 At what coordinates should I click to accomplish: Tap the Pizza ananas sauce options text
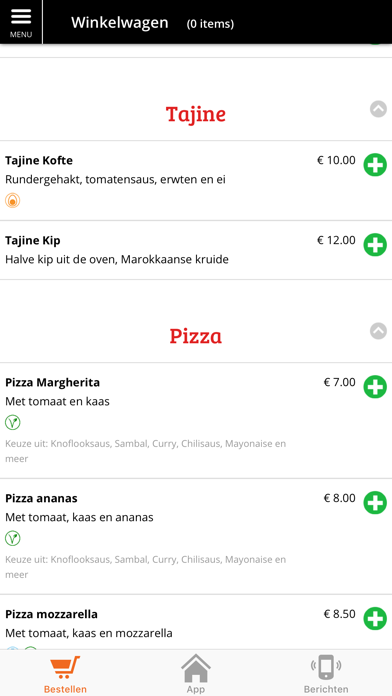[x=146, y=567]
